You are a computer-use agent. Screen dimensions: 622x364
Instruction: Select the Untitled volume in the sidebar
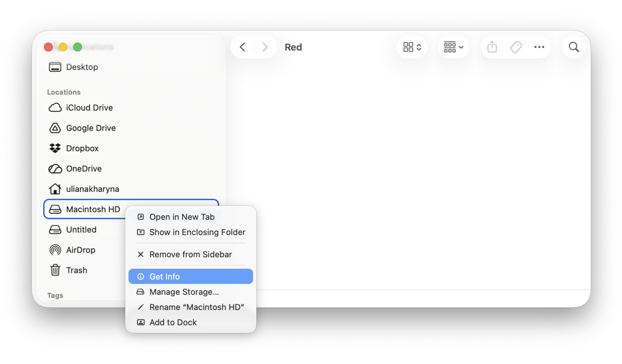pos(82,229)
